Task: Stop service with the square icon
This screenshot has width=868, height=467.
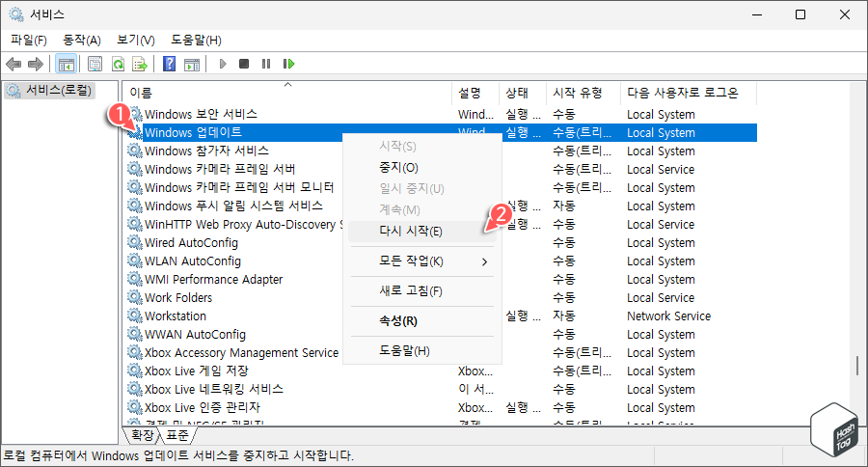Action: pyautogui.click(x=244, y=65)
